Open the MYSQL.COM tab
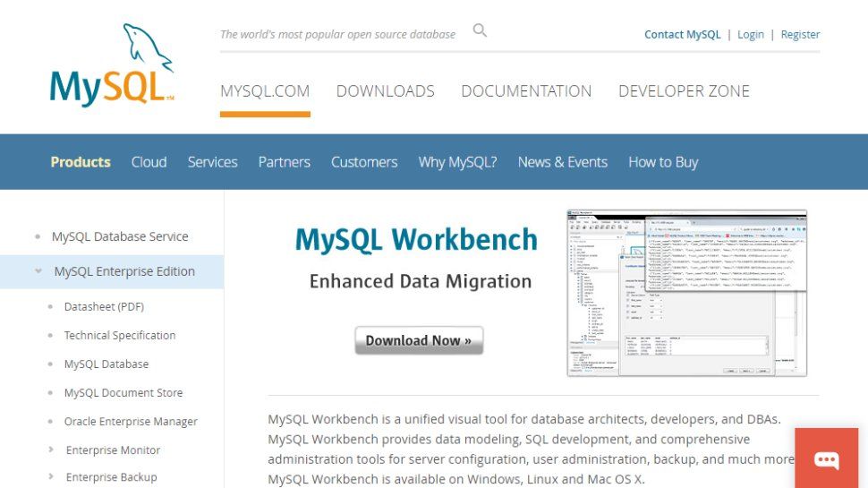Screen dimensions: 868x488 (x=265, y=90)
